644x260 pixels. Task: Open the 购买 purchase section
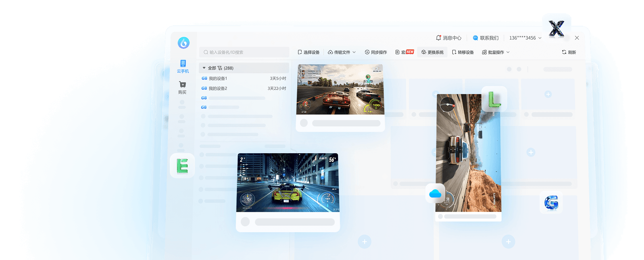coord(182,87)
